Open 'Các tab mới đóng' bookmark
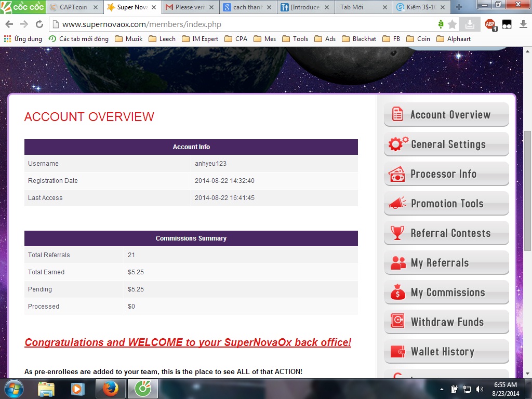Image resolution: width=532 pixels, height=399 pixels. pyautogui.click(x=79, y=38)
